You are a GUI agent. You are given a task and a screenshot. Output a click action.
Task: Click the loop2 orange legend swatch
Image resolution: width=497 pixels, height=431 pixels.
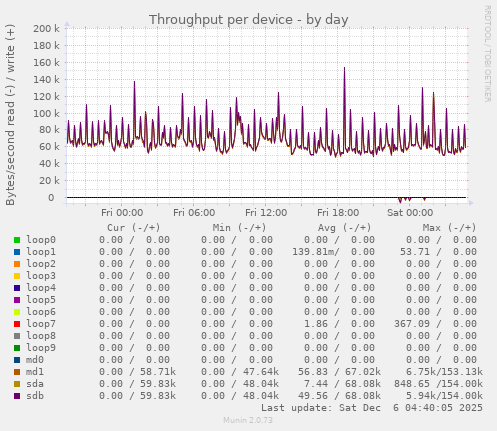pos(17,264)
